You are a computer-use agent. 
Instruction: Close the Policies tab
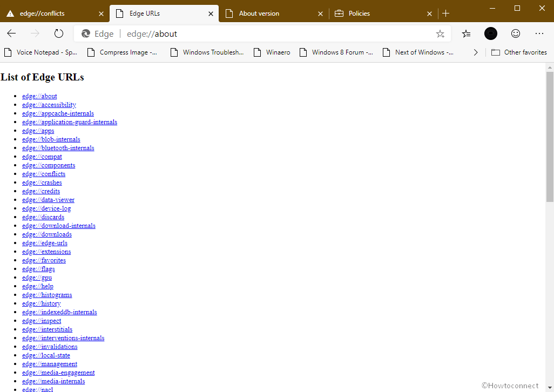pos(429,14)
